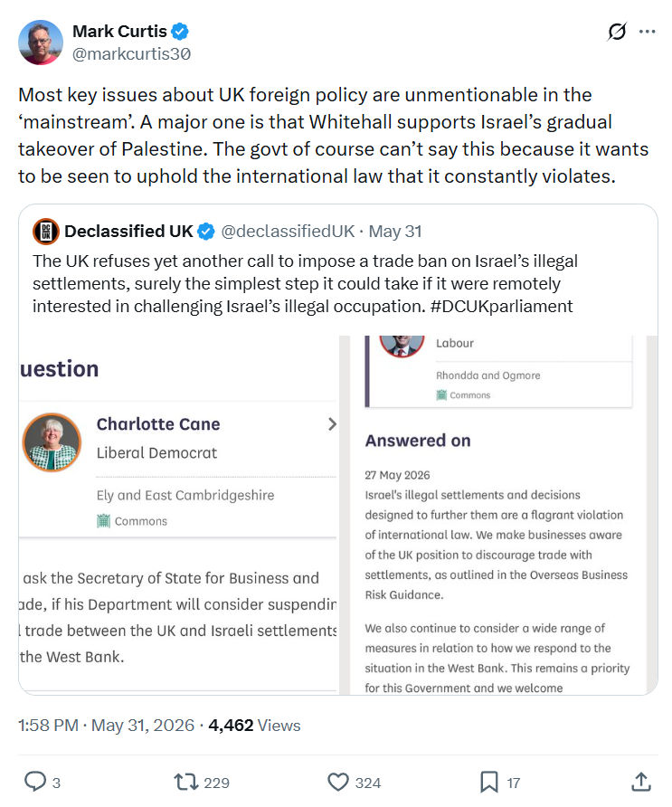
Task: Open Declassified UK avatar logo
Action: click(46, 231)
